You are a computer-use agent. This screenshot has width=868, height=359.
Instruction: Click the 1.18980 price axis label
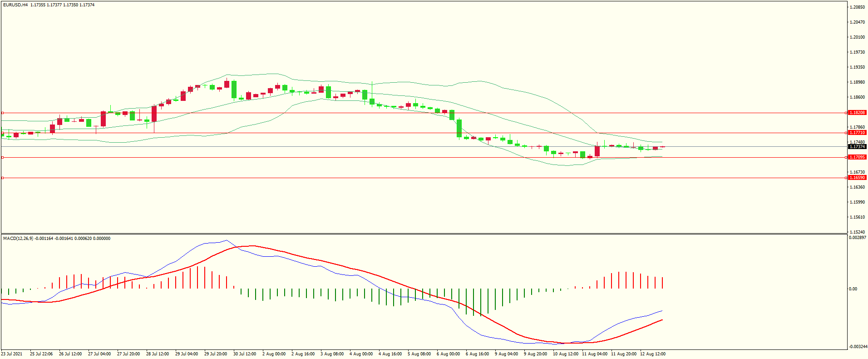857,82
